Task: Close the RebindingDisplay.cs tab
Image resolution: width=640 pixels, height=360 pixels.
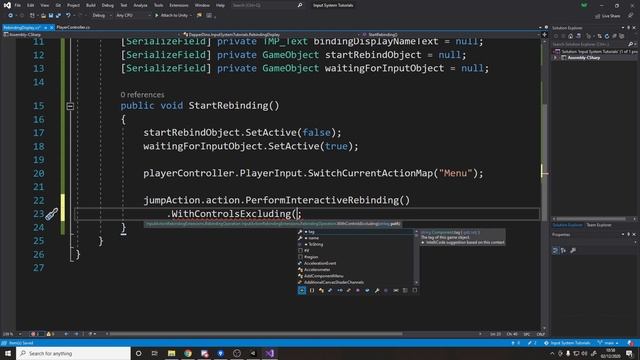Action: [52, 27]
